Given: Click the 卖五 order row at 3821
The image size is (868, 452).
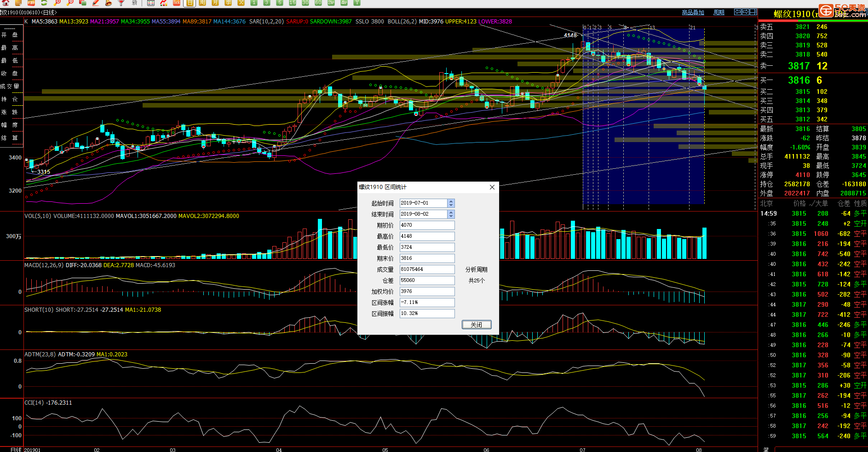Looking at the screenshot, I should point(812,27).
